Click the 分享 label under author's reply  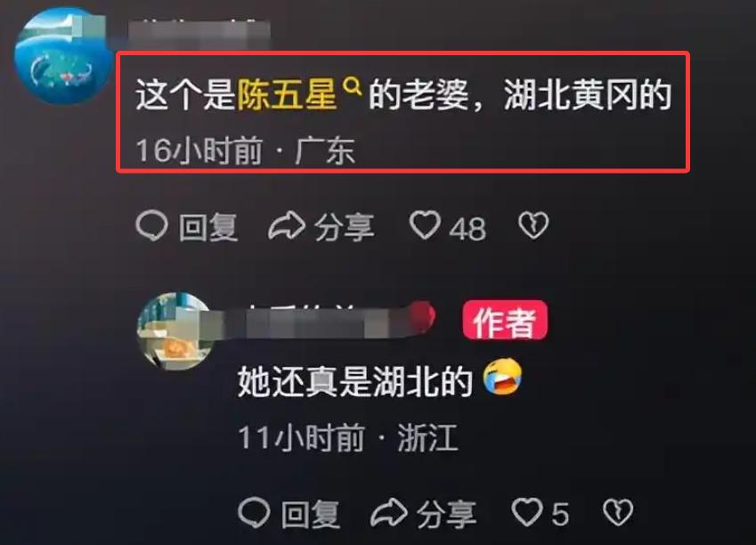[x=446, y=514]
